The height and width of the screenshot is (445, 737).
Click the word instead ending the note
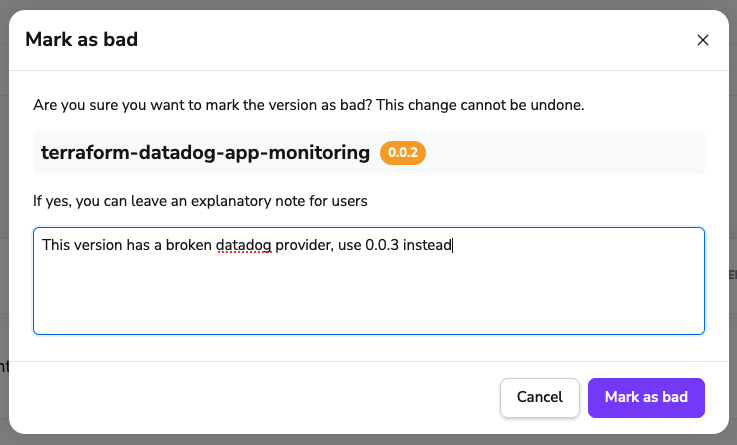429,244
